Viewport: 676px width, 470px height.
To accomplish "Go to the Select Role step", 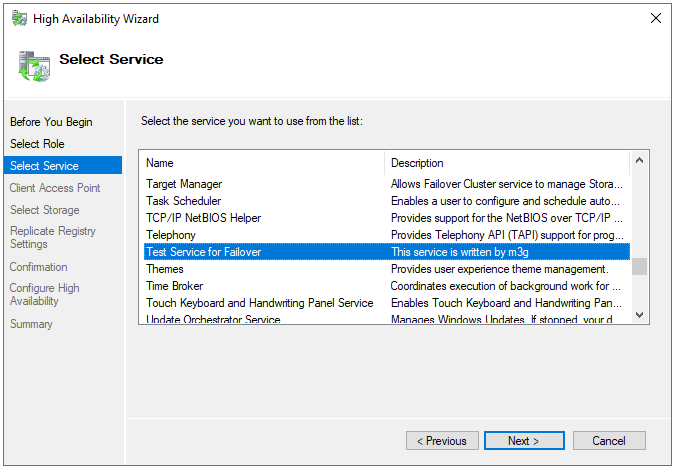I will tap(37, 144).
